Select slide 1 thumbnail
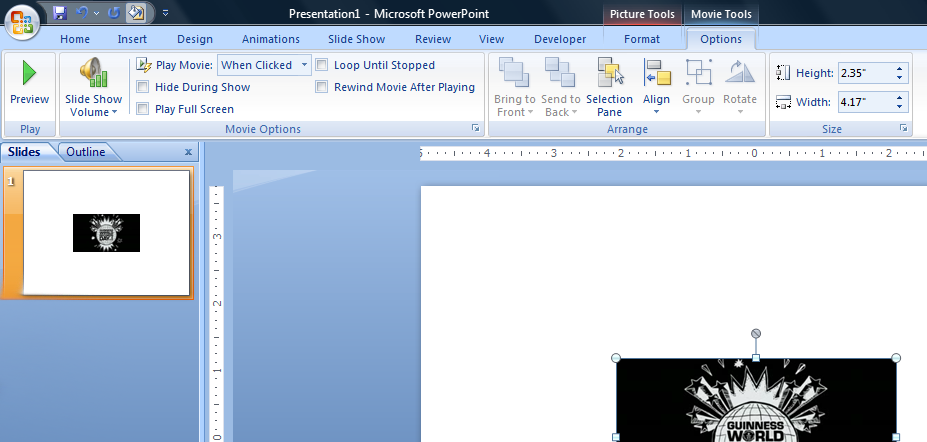927x442 pixels. coord(106,232)
